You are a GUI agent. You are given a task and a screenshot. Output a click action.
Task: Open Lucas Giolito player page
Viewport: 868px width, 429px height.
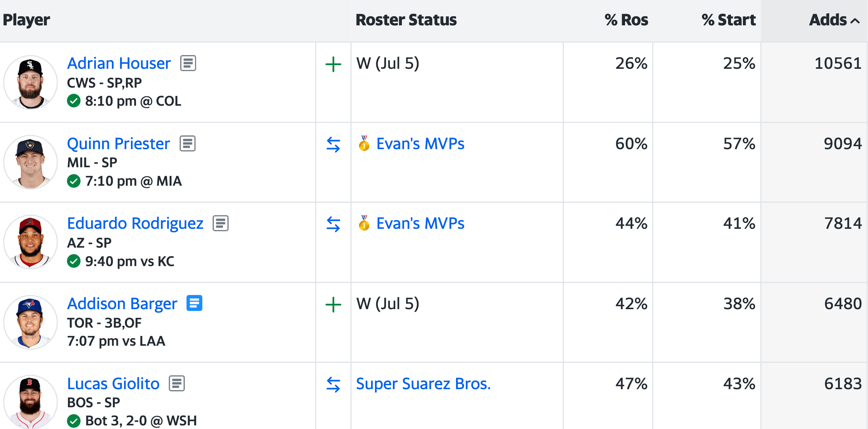[113, 384]
